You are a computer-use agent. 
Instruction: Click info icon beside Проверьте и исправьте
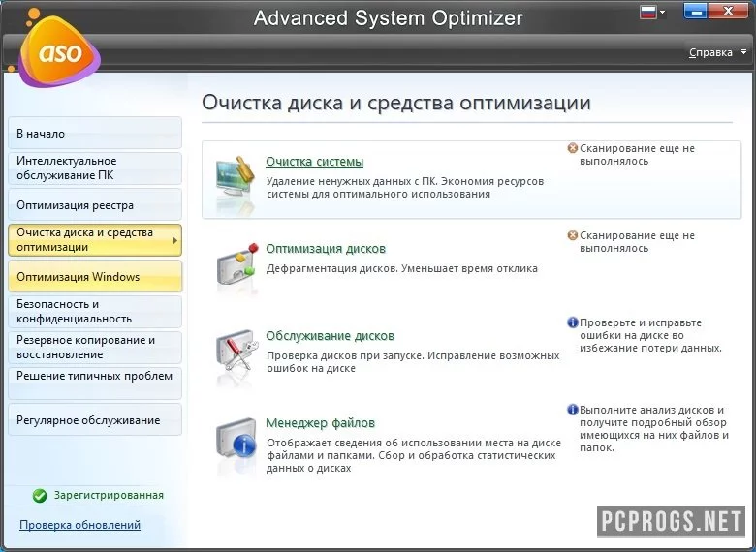[x=572, y=322]
